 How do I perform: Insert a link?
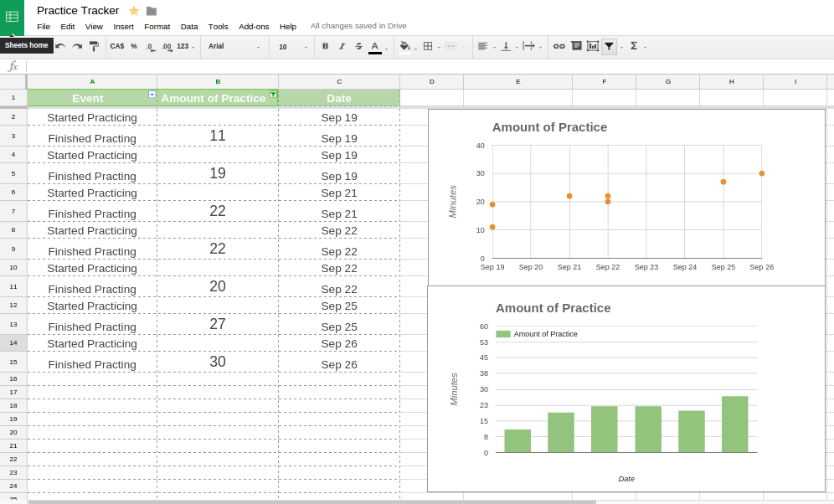[559, 46]
